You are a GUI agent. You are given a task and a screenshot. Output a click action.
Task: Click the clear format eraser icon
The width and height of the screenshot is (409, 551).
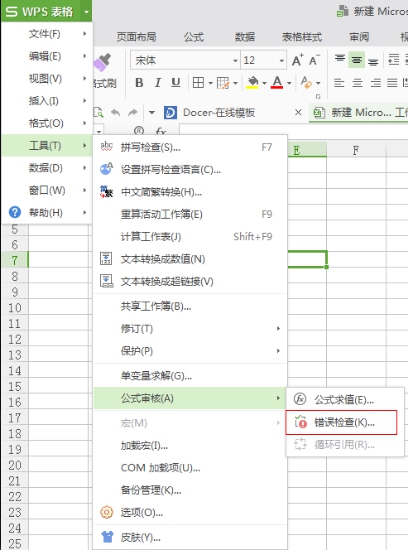point(306,83)
